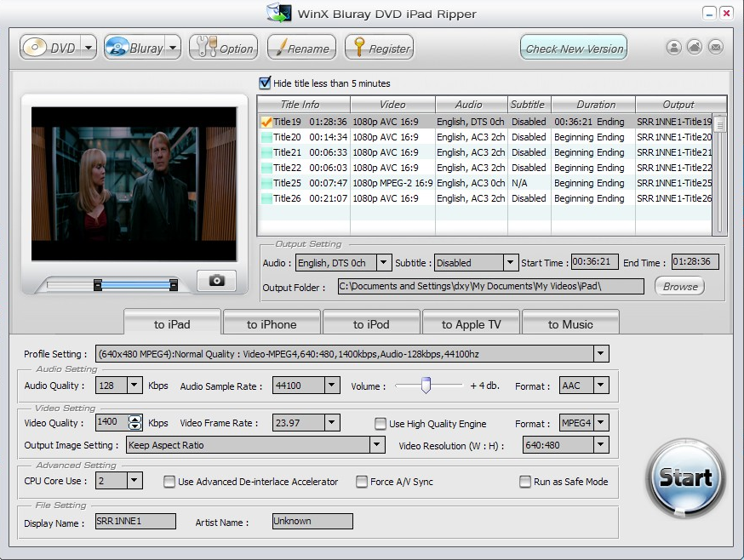
Task: Open the Audio Sample Rate dropdown
Action: (x=332, y=386)
